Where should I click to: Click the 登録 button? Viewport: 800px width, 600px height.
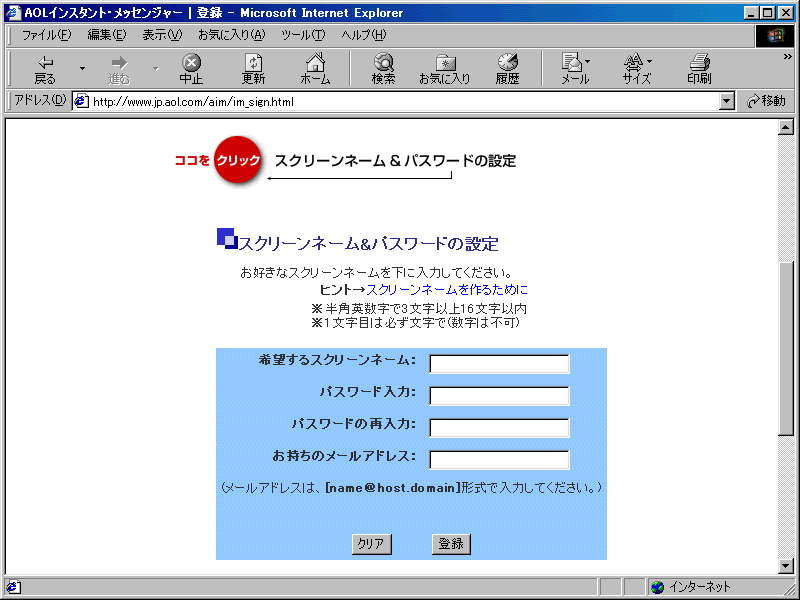point(452,544)
